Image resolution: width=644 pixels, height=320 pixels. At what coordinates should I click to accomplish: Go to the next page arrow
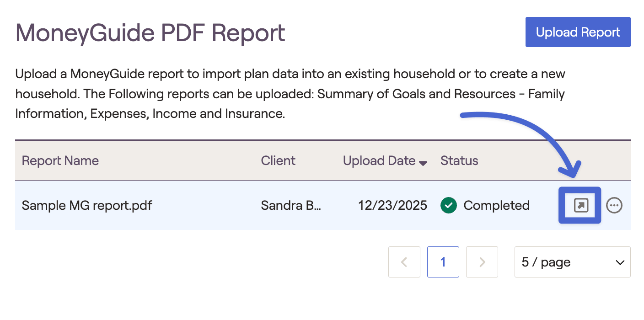(x=482, y=262)
